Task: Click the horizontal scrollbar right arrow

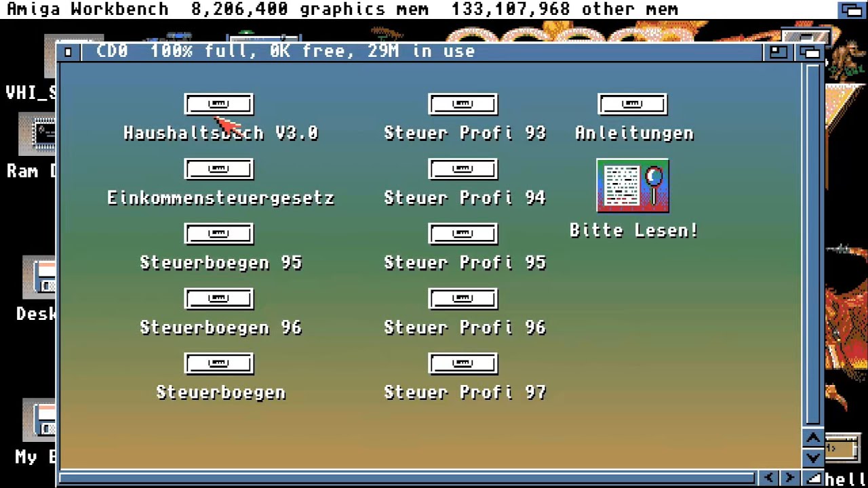Action: click(791, 478)
